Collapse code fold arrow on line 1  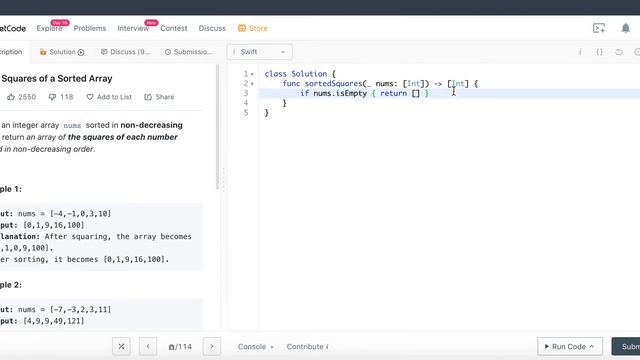pyautogui.click(x=252, y=74)
